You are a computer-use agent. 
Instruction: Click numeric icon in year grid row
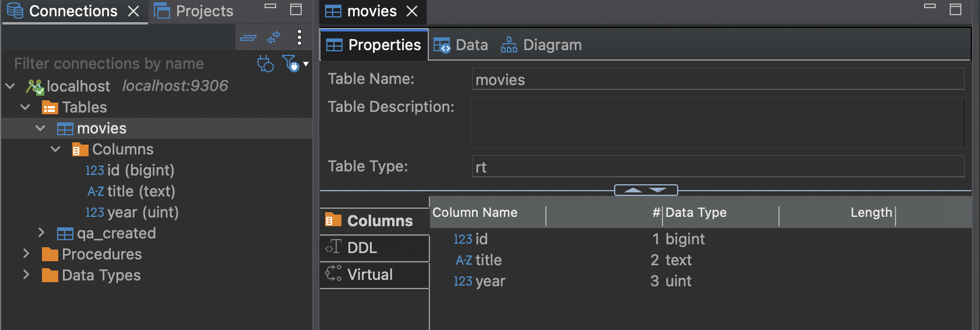click(x=463, y=282)
